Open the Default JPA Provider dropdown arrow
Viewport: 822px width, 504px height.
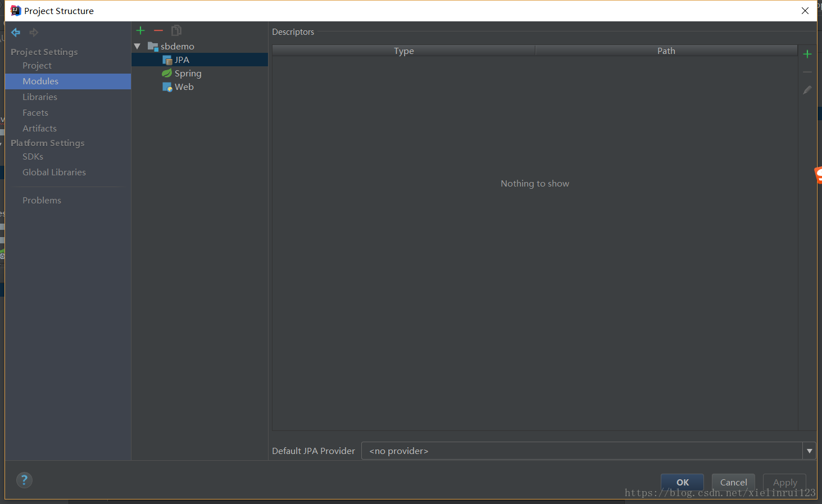(809, 451)
